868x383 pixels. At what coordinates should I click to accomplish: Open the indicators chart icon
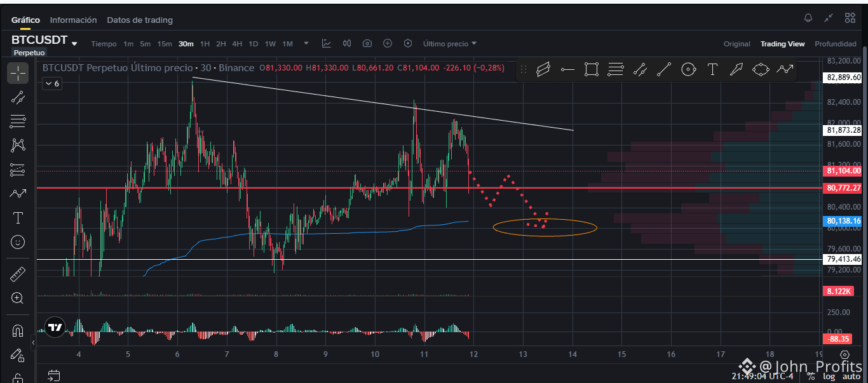[x=327, y=44]
